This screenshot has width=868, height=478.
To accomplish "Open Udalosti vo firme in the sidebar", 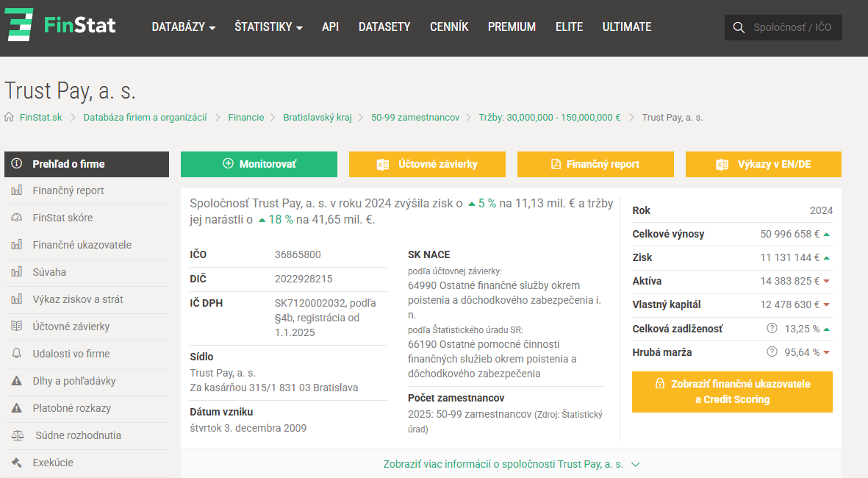I will [x=86, y=354].
